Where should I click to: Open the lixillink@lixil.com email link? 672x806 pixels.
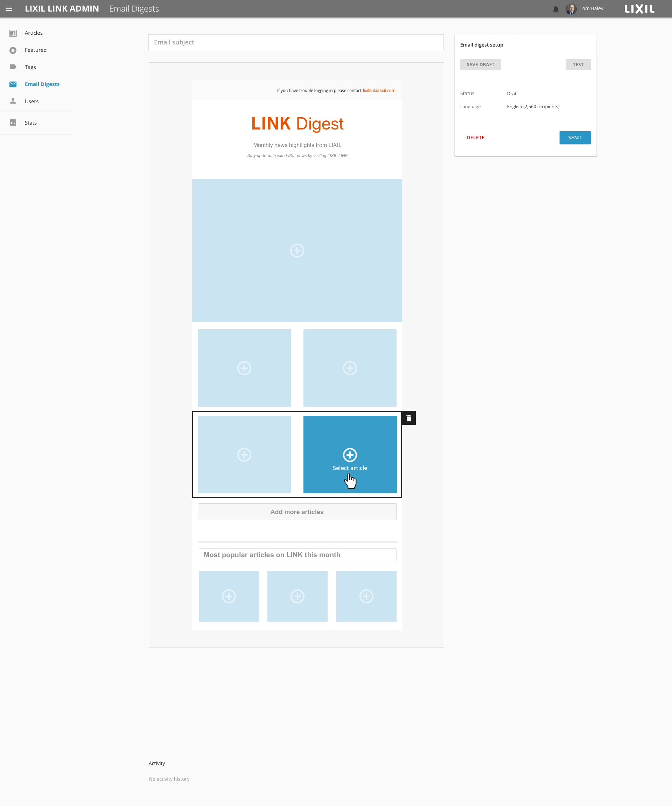click(379, 91)
